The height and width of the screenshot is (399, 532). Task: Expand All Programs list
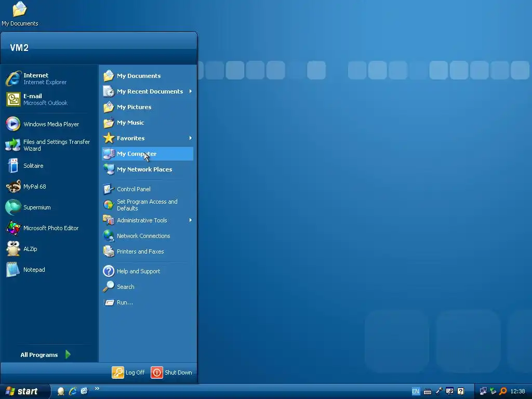[x=46, y=354]
